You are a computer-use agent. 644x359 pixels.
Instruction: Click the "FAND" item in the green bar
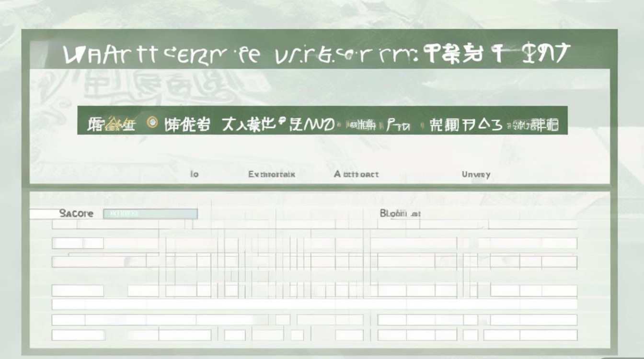(x=310, y=125)
